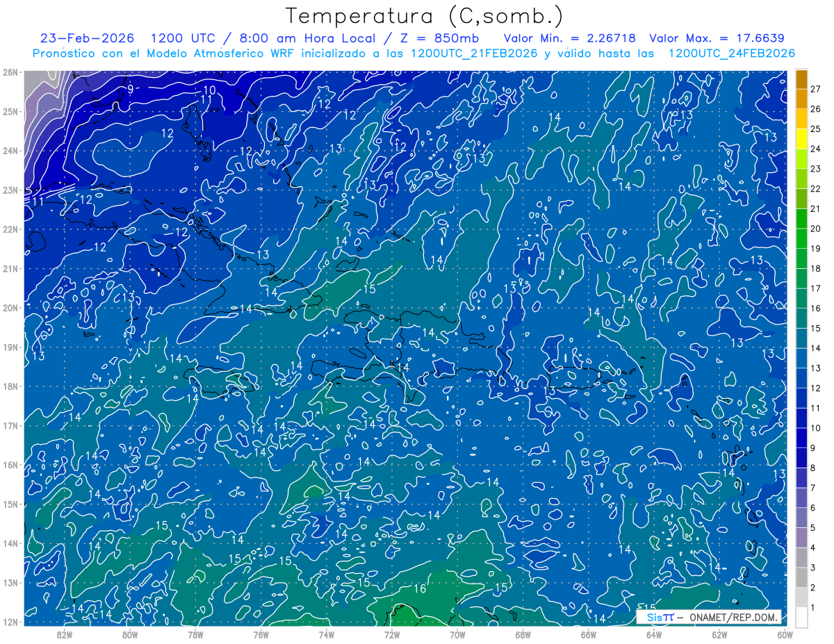The image size is (834, 644).
Task: Click legend number 26 on the color scale
Action: pyautogui.click(x=815, y=109)
